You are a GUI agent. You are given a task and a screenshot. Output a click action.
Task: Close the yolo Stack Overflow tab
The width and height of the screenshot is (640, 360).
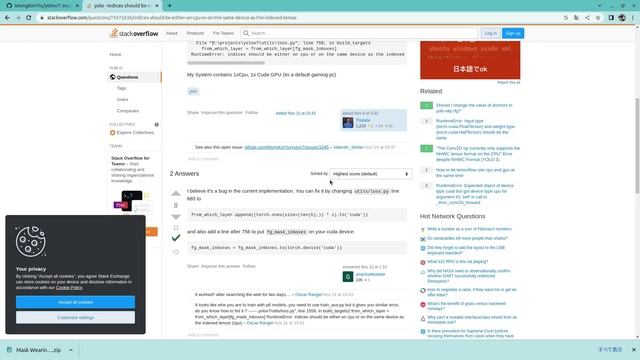coord(157,6)
